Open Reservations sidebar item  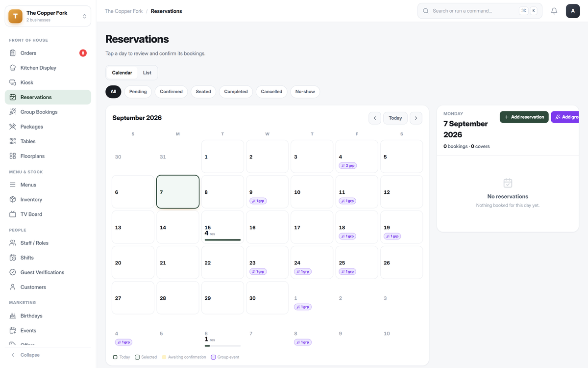tap(48, 97)
